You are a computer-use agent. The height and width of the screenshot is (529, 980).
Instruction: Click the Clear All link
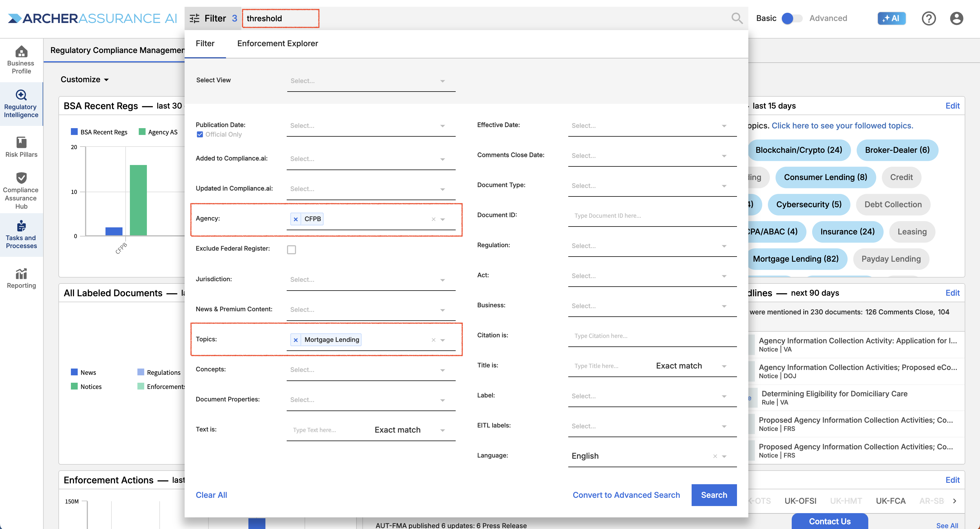click(x=211, y=495)
